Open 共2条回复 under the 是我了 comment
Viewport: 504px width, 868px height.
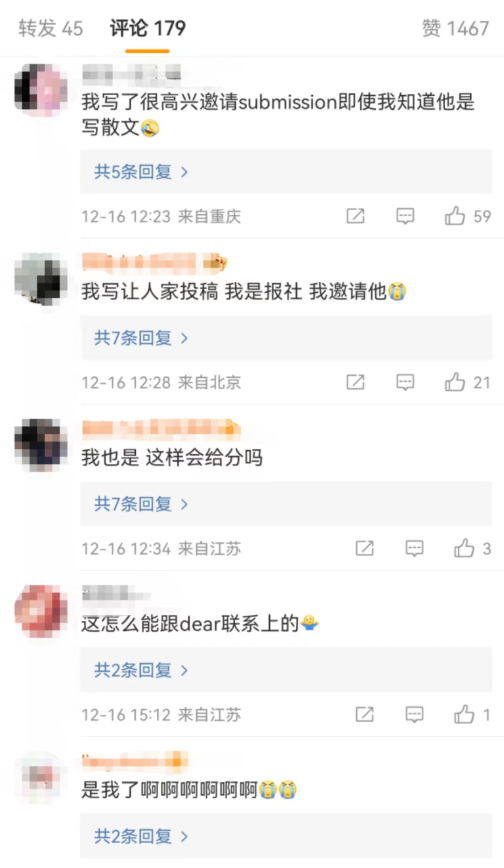pyautogui.click(x=286, y=837)
